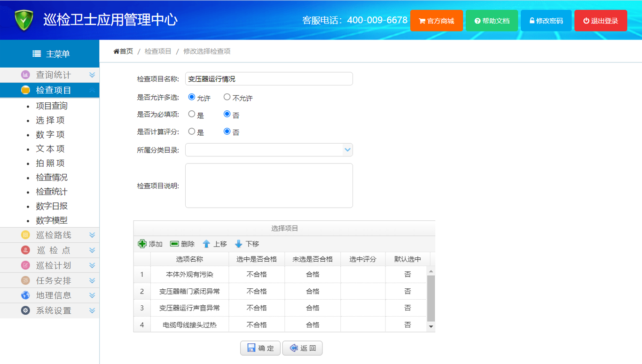
Task: Click the options table scrollbar down arrow
Action: click(431, 326)
